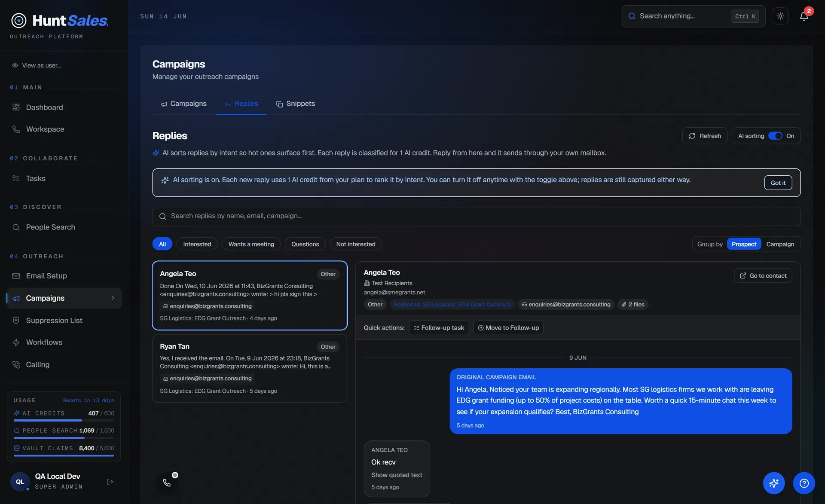Click the People Search usage bar
This screenshot has height=504, width=825.
[x=64, y=438]
